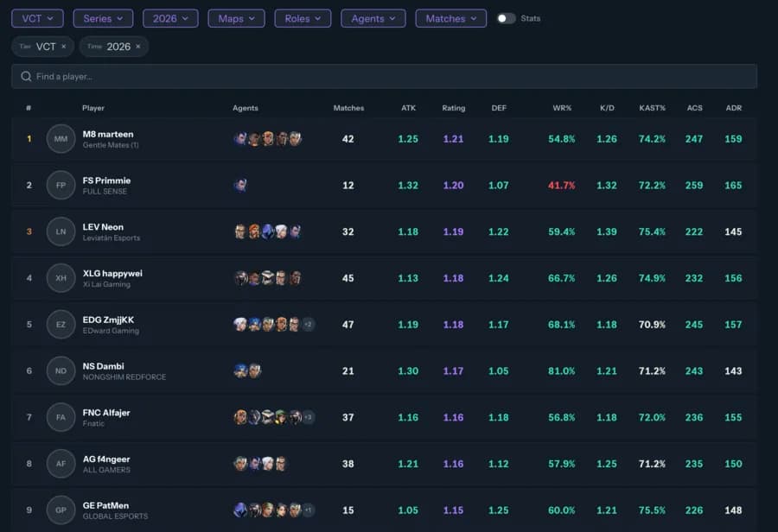Click the search magnifier icon

click(26, 76)
